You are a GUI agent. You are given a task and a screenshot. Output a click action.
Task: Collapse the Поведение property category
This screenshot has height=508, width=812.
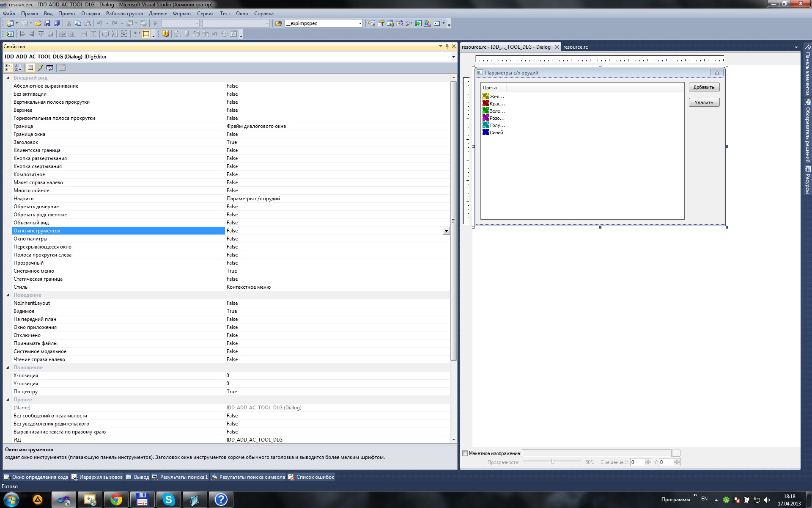click(x=8, y=295)
